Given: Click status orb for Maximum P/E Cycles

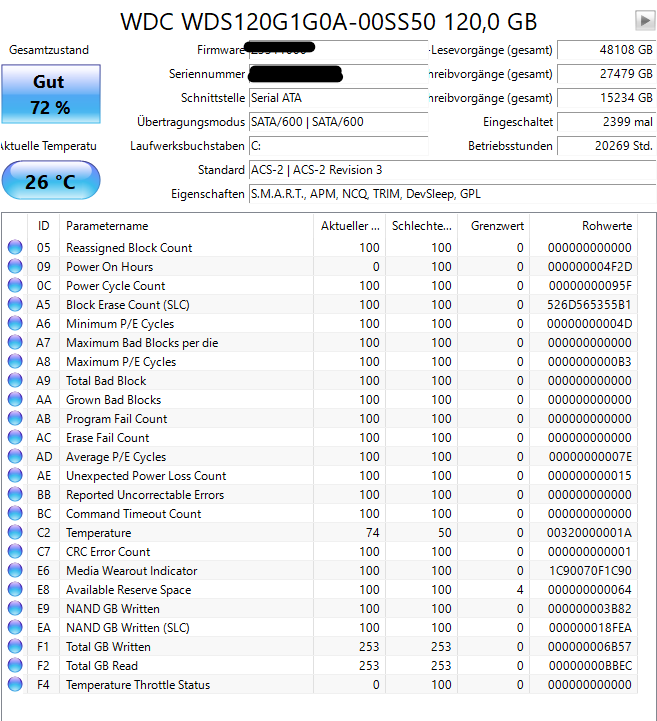Looking at the screenshot, I should click(15, 361).
